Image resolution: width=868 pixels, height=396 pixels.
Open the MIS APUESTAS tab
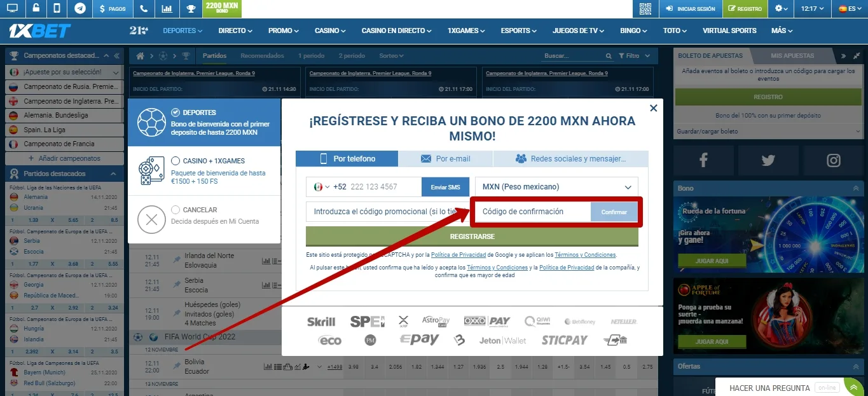pos(792,56)
